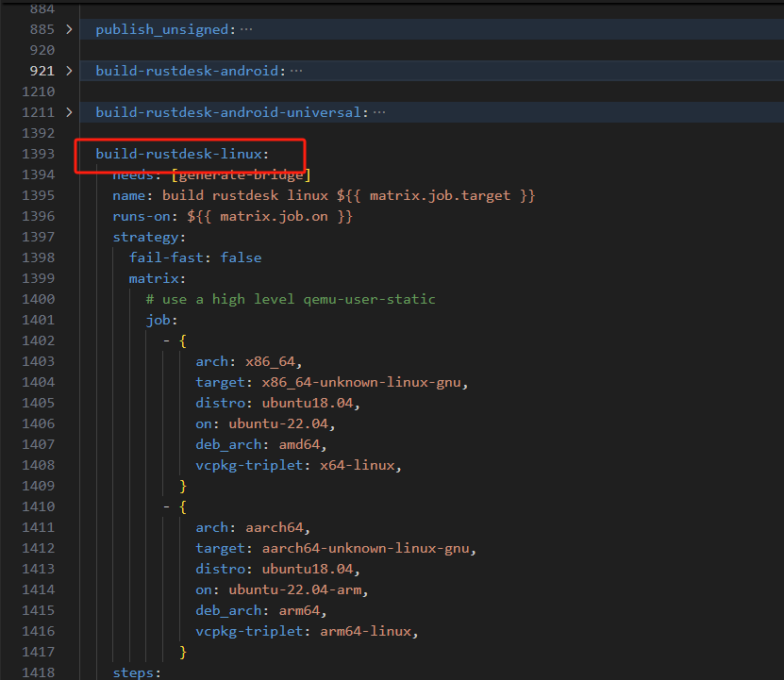Click ubuntu18.04 distro on line 1405
The width and height of the screenshot is (784, 680).
[x=308, y=403]
